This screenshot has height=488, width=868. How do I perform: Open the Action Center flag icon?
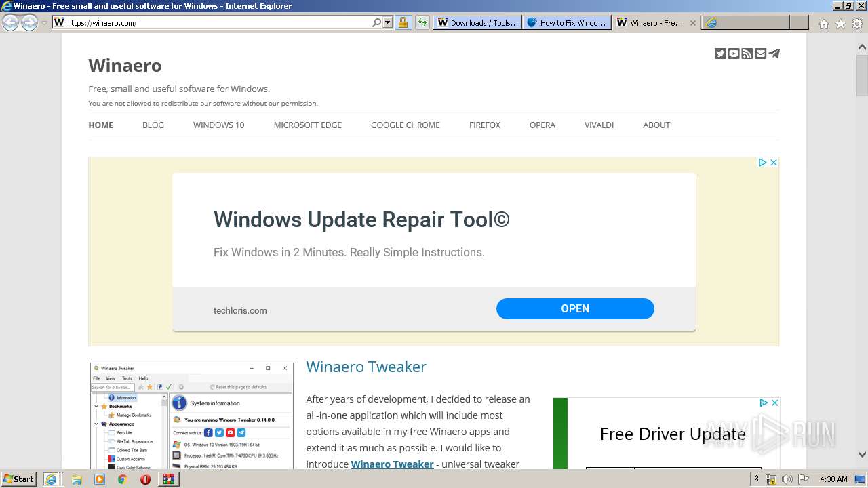pyautogui.click(x=804, y=479)
